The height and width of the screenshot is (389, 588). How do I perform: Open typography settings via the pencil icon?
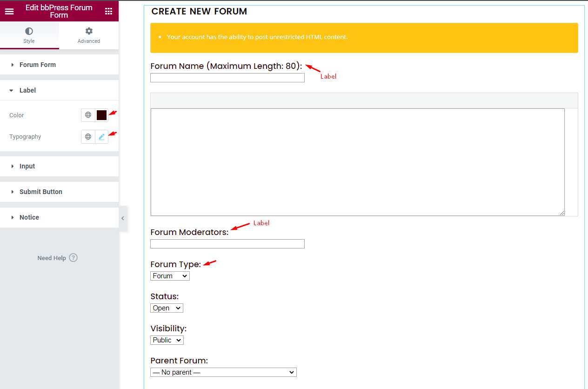click(x=101, y=136)
